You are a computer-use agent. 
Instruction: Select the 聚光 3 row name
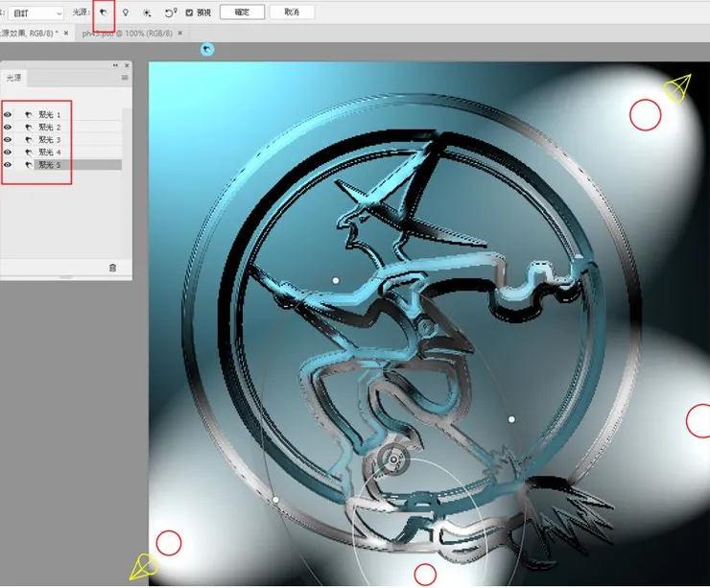click(49, 139)
